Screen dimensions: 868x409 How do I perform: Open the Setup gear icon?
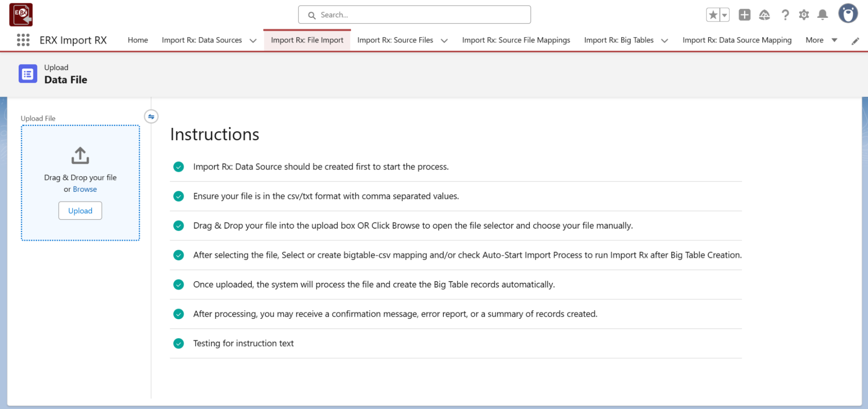click(x=804, y=15)
